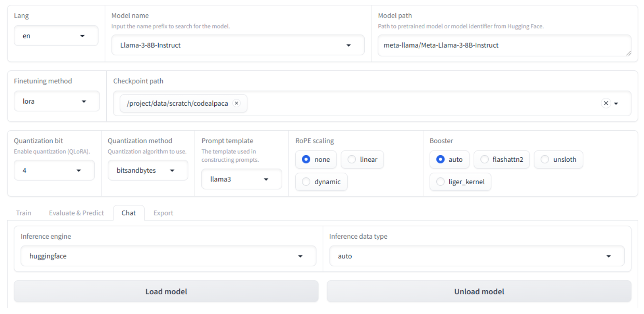Viewport: 644px width, 314px height.
Task: Remove the codealpaca checkpoint tag
Action: coord(236,103)
